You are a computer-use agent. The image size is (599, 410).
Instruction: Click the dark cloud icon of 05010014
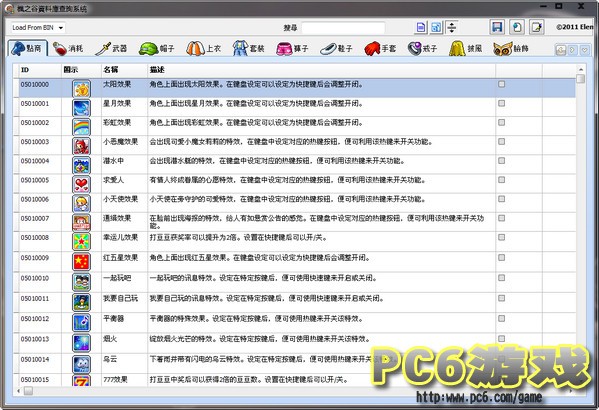pos(81,363)
